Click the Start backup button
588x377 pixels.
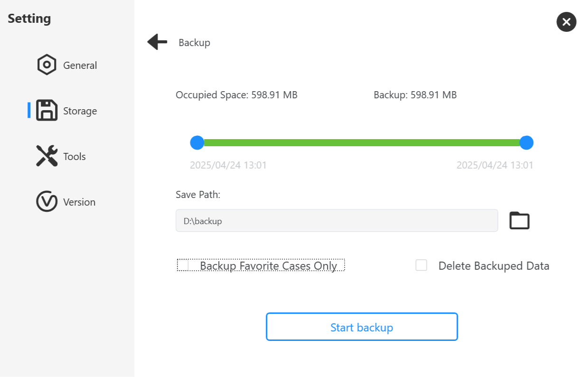(362, 327)
